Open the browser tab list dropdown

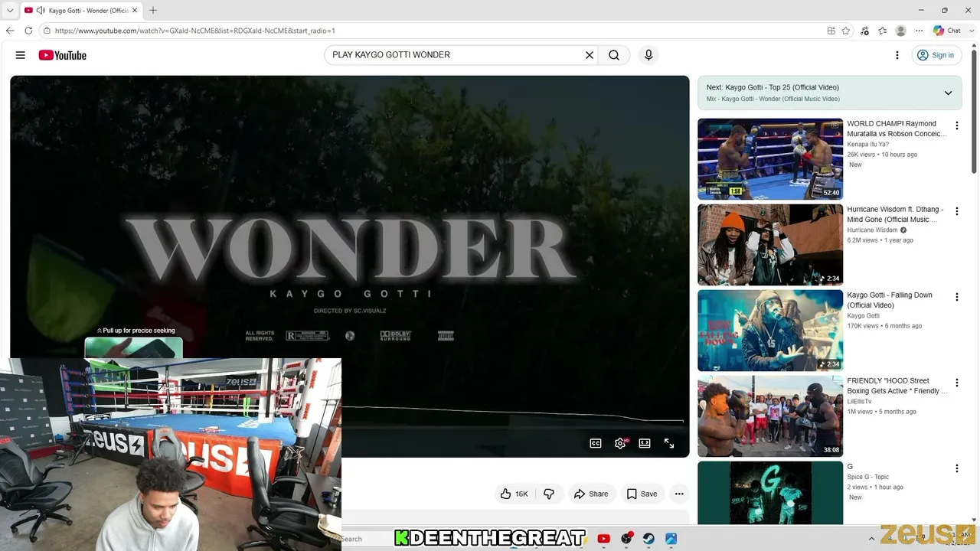[x=10, y=11]
